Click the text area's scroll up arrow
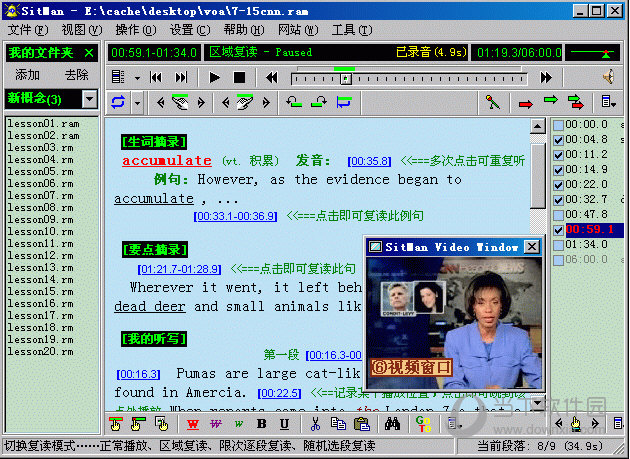Viewport: 630px width, 459px height. pyautogui.click(x=538, y=126)
